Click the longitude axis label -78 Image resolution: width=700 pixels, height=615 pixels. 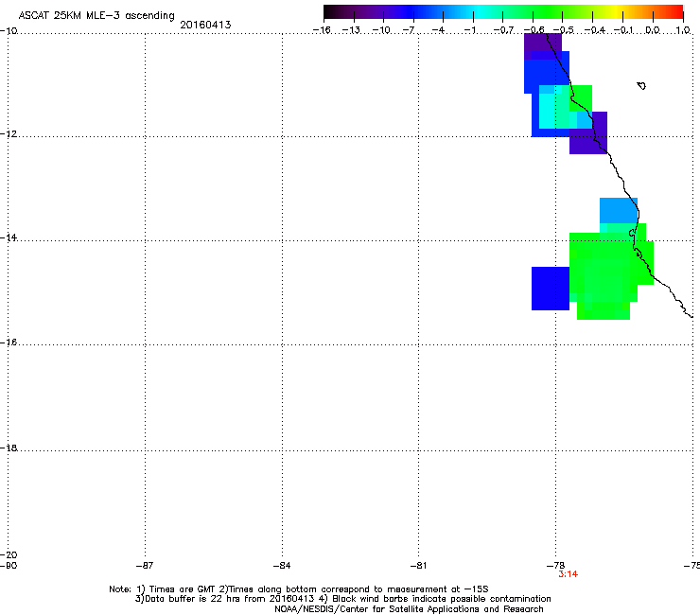556,566
